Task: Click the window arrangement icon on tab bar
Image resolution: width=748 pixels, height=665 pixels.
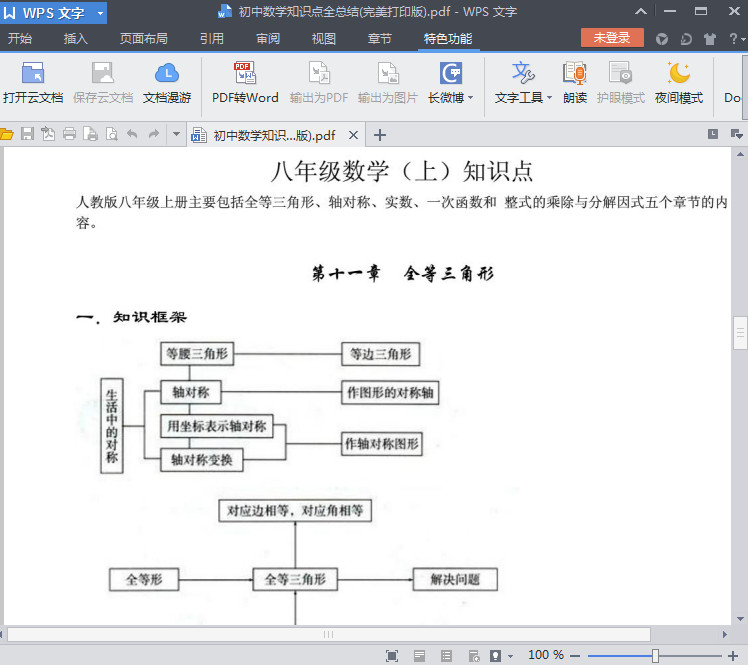Action: (x=736, y=134)
